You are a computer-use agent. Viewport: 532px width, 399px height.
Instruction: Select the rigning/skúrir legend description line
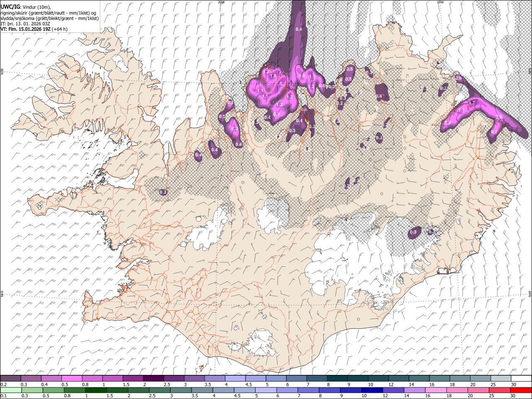[48, 13]
